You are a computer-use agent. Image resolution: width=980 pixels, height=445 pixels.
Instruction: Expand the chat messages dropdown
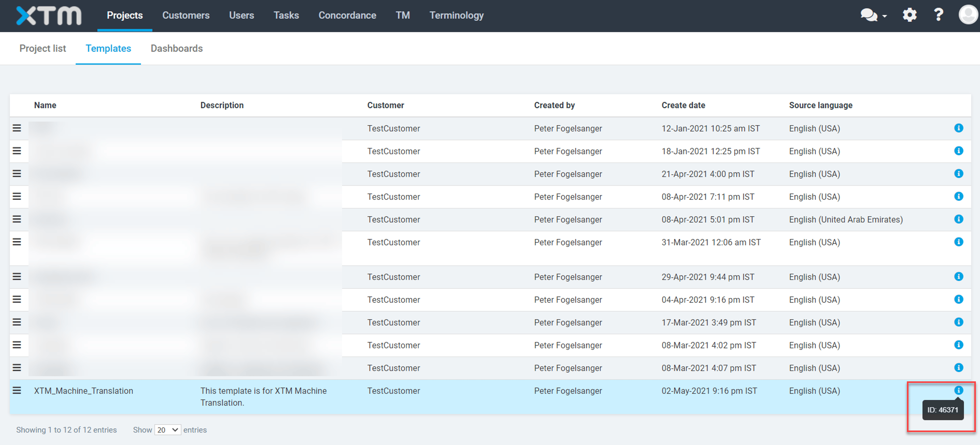[874, 15]
